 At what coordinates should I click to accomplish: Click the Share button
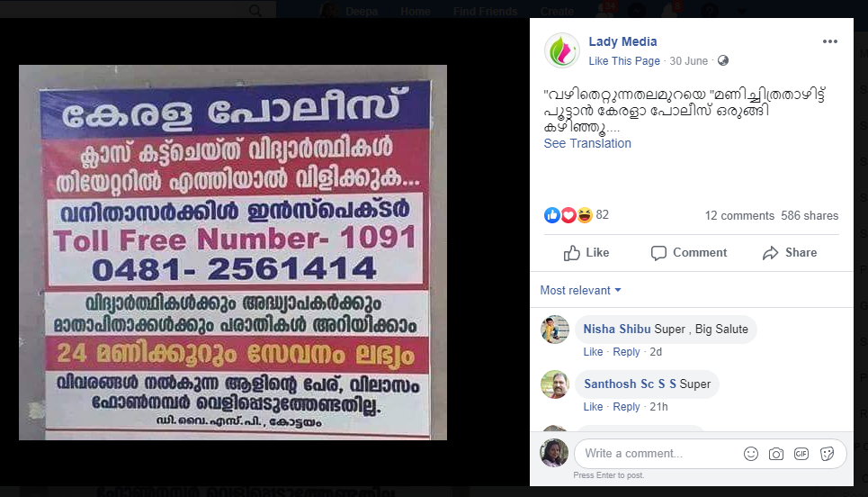tap(790, 253)
